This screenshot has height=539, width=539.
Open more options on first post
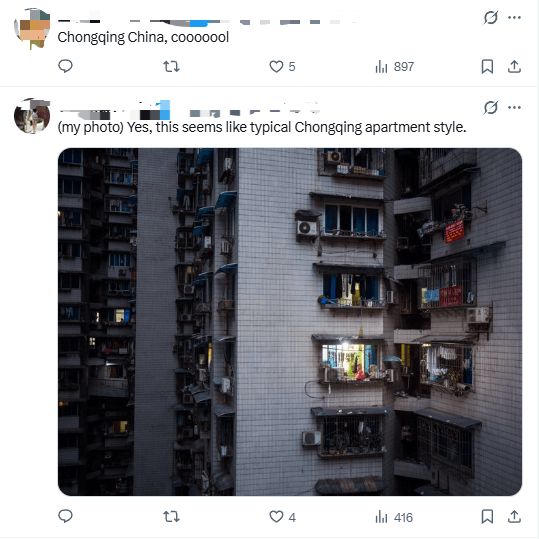[x=514, y=18]
